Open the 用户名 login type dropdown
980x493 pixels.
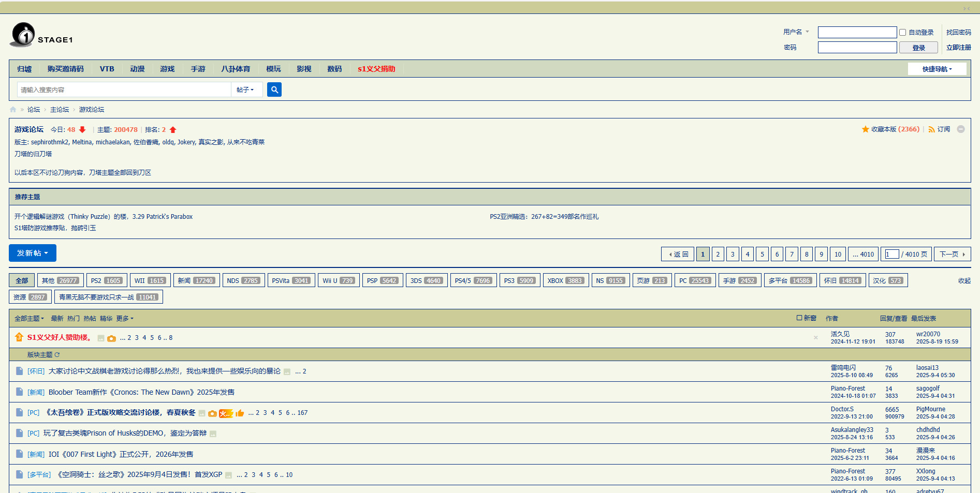coord(796,32)
